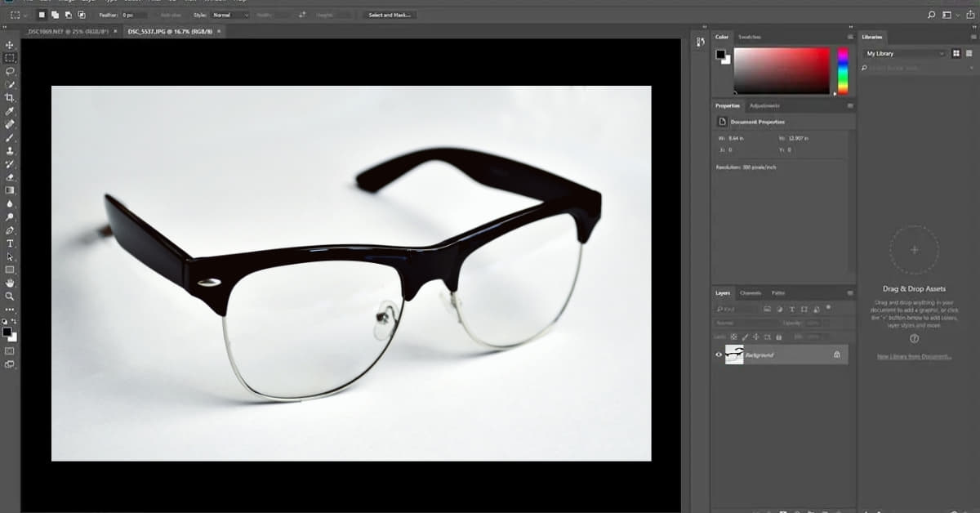This screenshot has height=513, width=980.
Task: Change screen mode at toolbar bottom
Action: 10,364
